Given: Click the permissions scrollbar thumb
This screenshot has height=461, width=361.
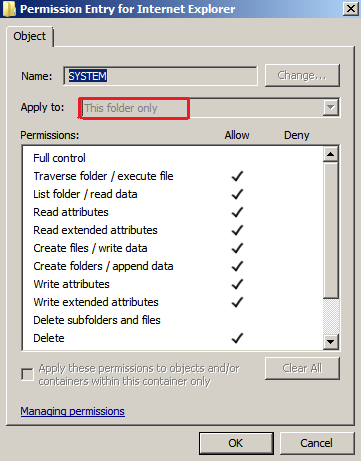Looking at the screenshot, I should [x=331, y=230].
